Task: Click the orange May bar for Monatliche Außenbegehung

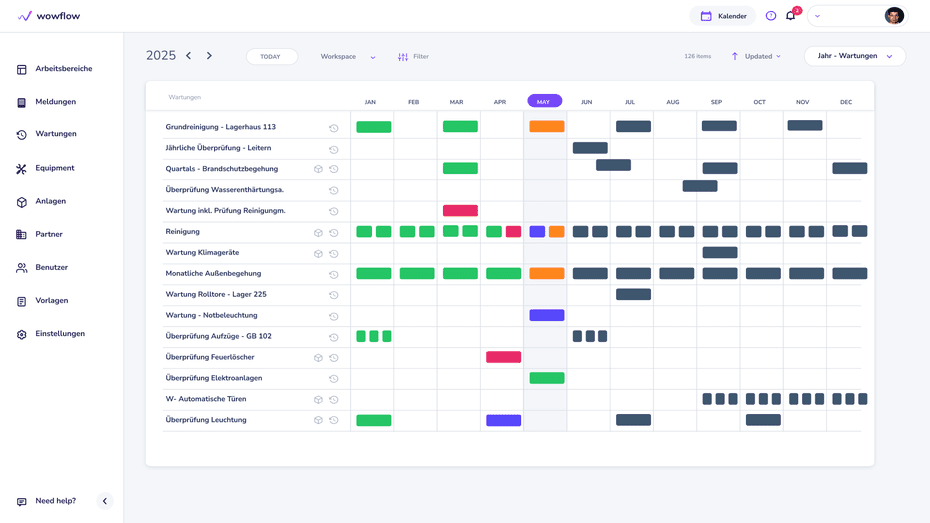Action: [546, 273]
